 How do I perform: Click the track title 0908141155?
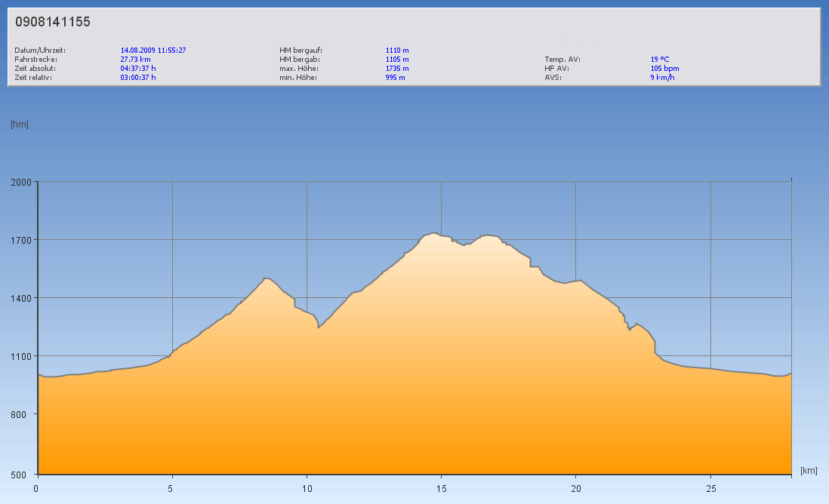click(53, 23)
